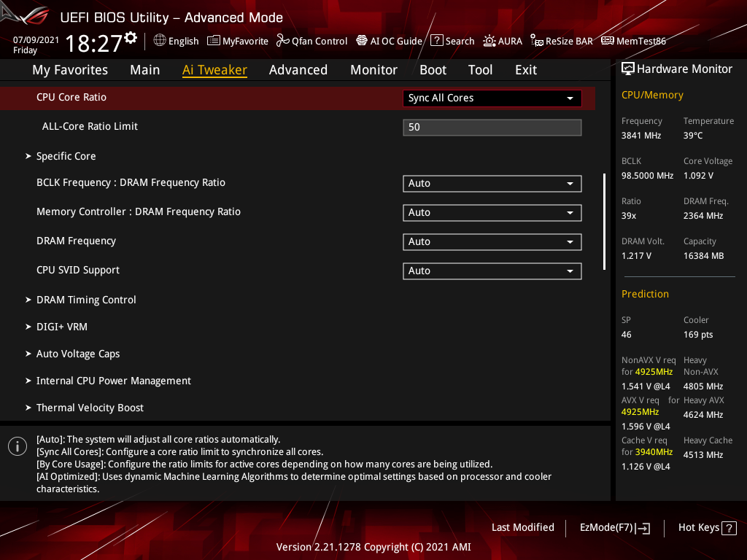The image size is (747, 560).
Task: Open the Exit tab
Action: pyautogui.click(x=526, y=70)
